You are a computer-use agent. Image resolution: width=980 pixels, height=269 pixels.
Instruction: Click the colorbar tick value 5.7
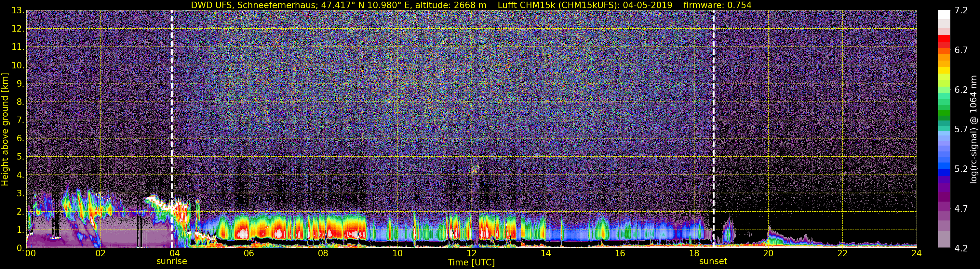[961, 130]
